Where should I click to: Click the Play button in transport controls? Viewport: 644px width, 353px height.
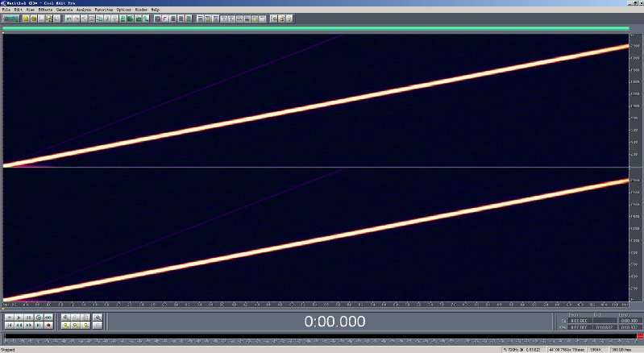pos(19,318)
